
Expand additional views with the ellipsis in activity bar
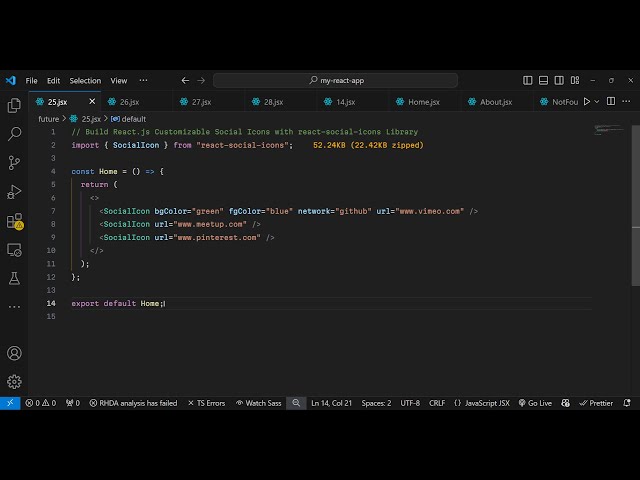14,306
